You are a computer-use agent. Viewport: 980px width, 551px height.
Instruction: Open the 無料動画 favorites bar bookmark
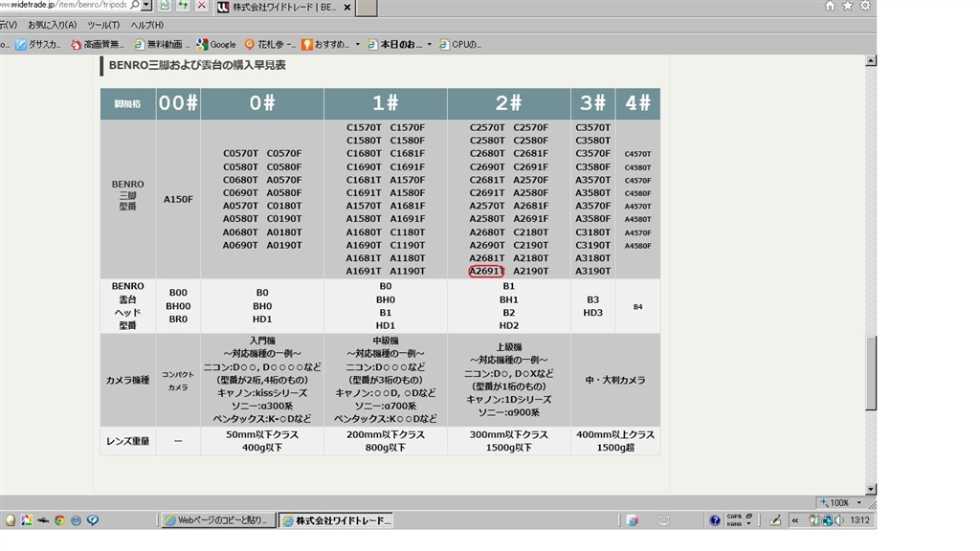(161, 44)
